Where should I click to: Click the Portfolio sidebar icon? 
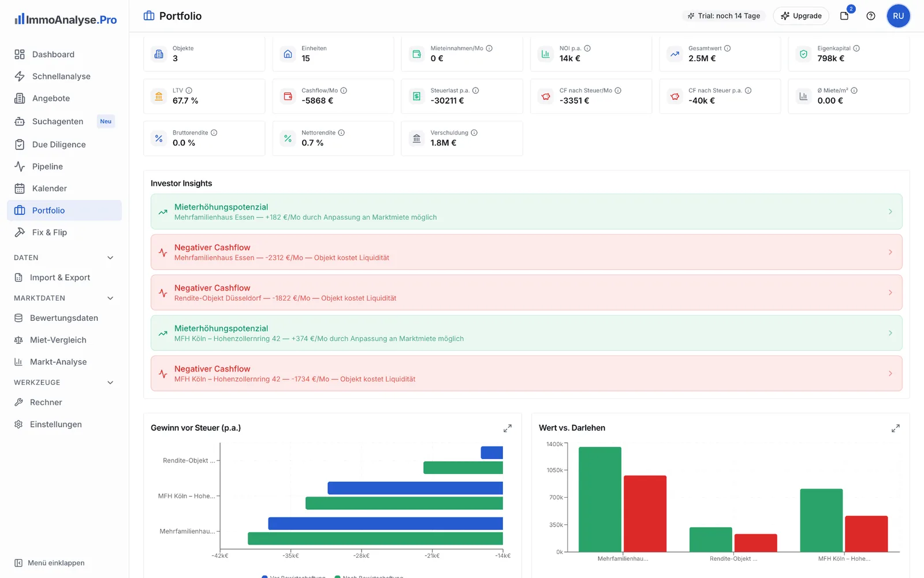[x=20, y=210]
